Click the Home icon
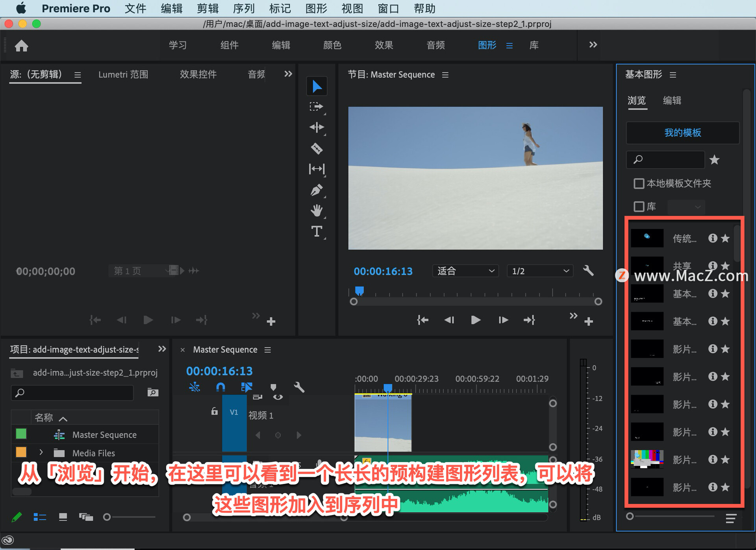Screen dimensions: 756x550 pos(22,46)
